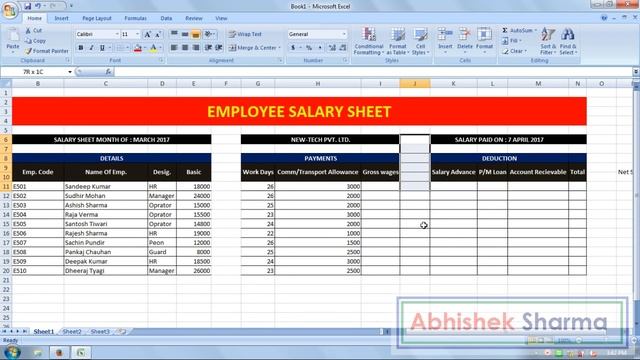Open Format as Table gallery

click(x=398, y=41)
